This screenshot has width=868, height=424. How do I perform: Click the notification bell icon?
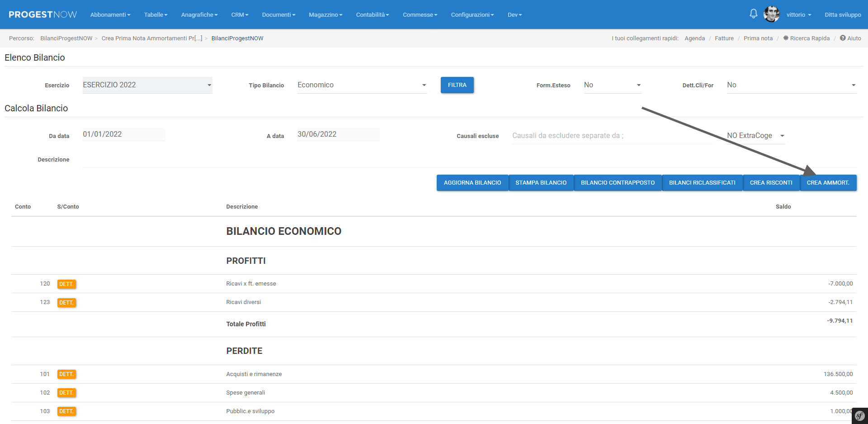point(753,14)
